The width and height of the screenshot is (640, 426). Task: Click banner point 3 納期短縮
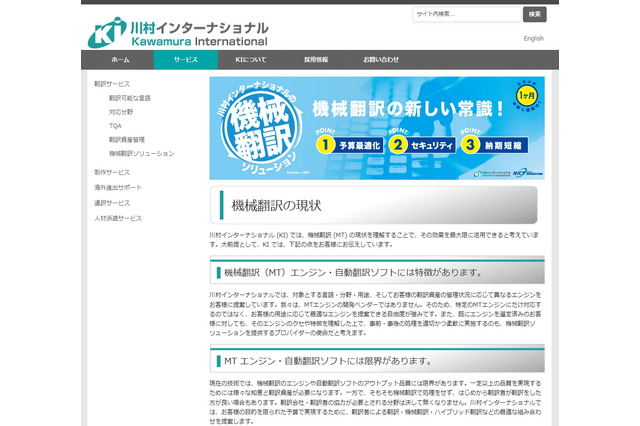click(x=494, y=145)
